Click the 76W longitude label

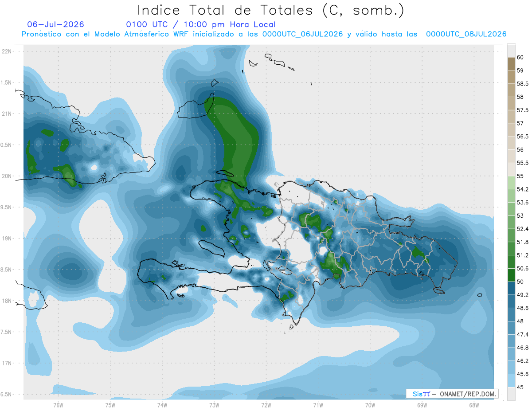tap(58, 405)
